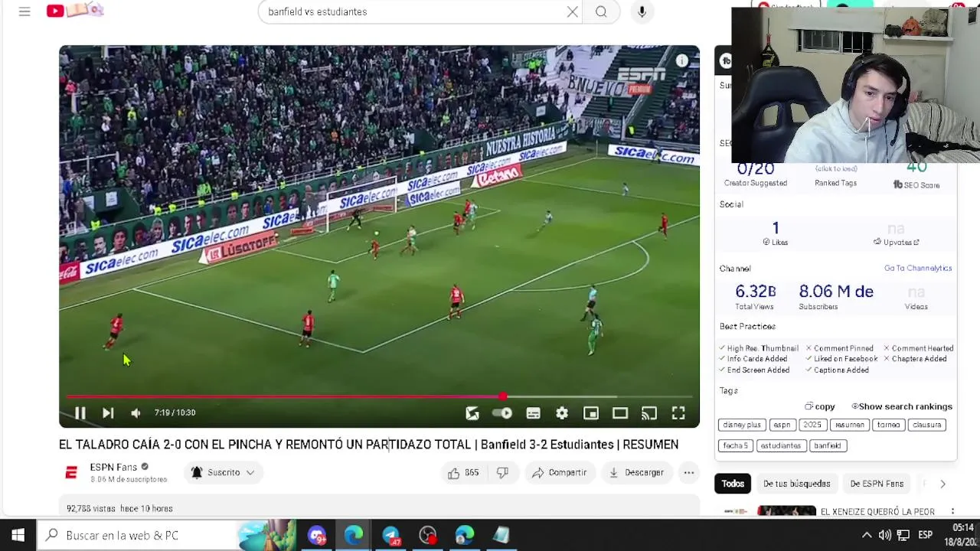Toggle the autoplay switch in the player

click(502, 413)
